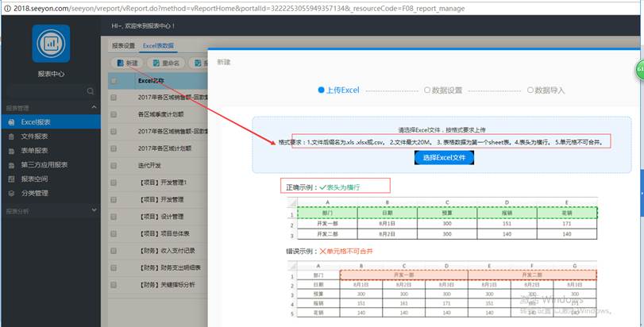Collapse the 报表管理 section
The height and width of the screenshot is (327, 644).
pyautogui.click(x=94, y=108)
